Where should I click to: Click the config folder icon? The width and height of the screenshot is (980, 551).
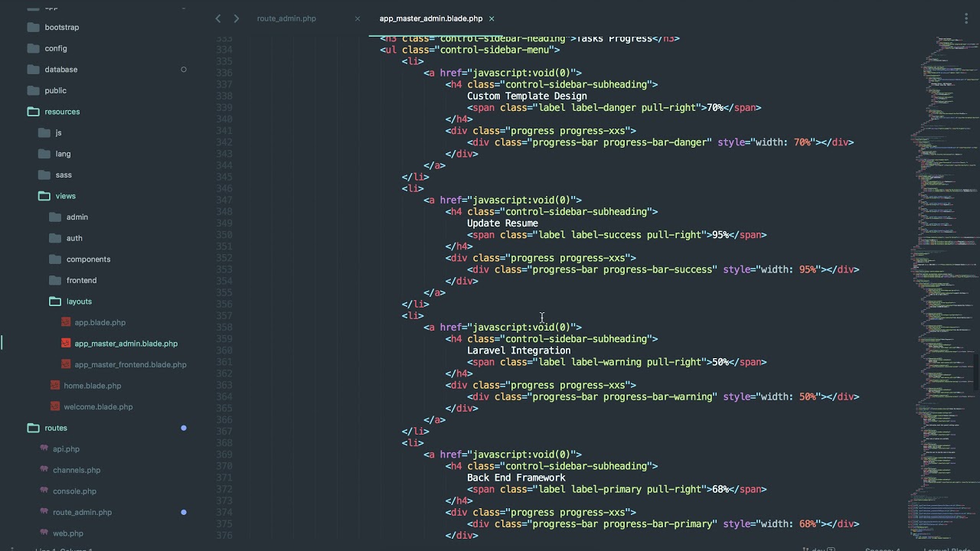[x=33, y=48]
